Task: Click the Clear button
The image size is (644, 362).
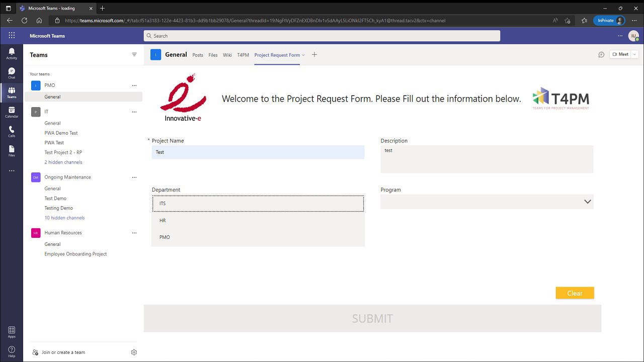Action: (575, 293)
